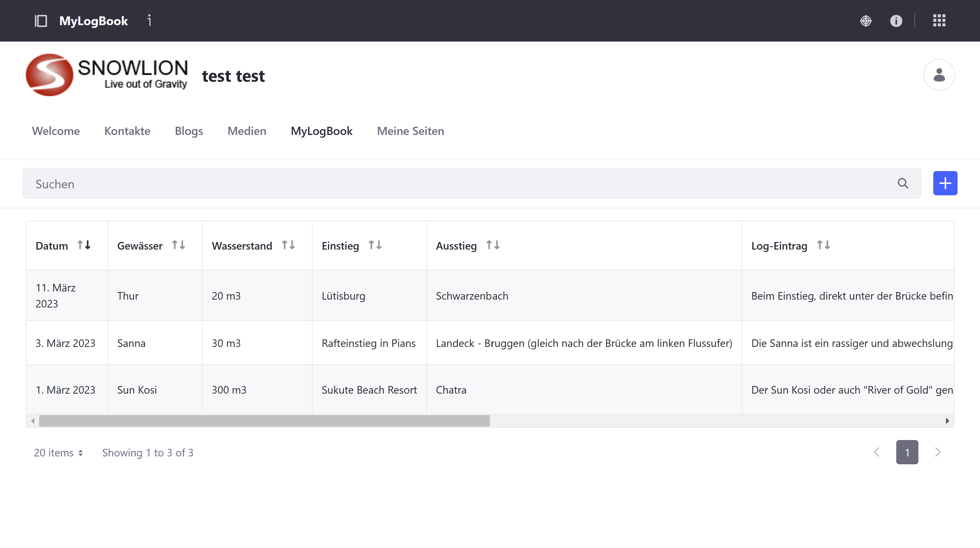Click the Sanna log entry row

point(490,343)
